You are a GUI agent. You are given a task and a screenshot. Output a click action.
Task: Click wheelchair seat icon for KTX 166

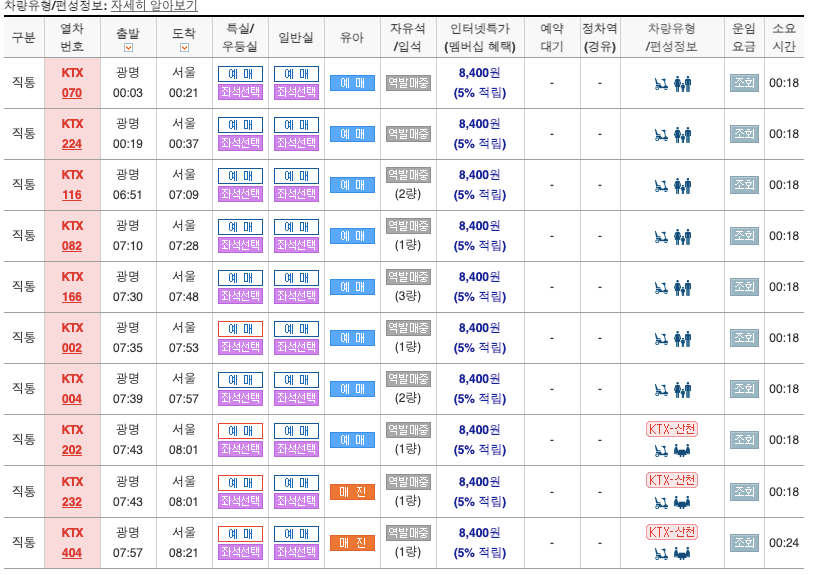661,288
